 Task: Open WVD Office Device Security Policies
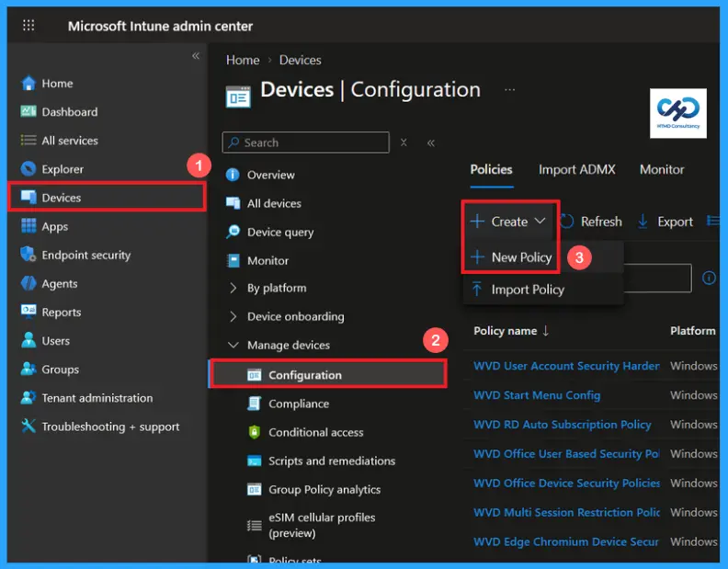[566, 484]
